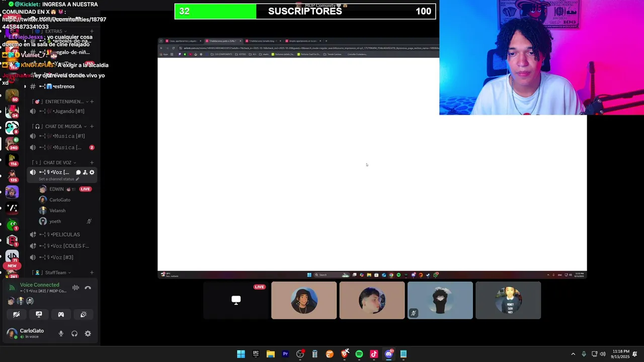644x362 pixels.
Task: Click the shared stream screen view
Action: coord(372,158)
